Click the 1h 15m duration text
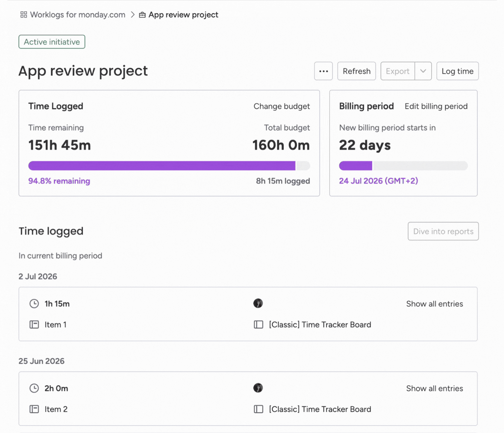 57,304
